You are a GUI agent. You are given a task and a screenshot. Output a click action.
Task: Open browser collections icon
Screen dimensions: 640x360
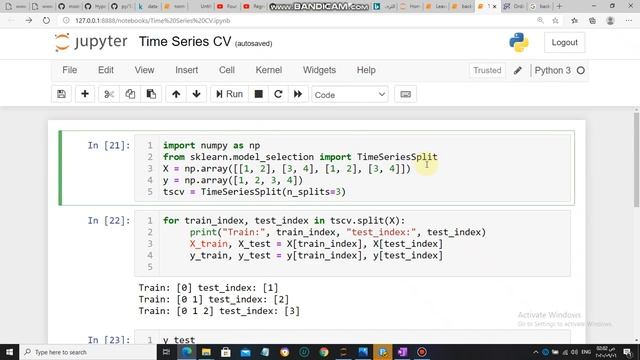592,20
